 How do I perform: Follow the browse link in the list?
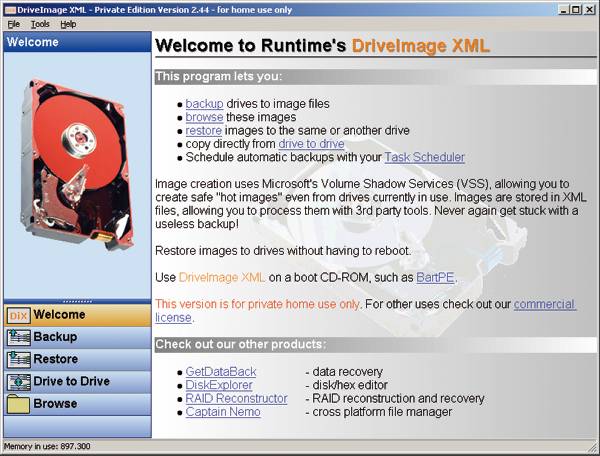click(204, 117)
